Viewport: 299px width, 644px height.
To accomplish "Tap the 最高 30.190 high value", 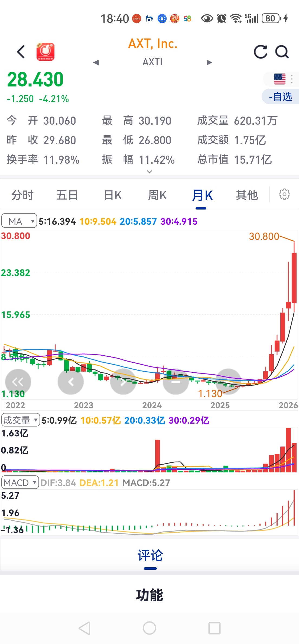I will click(137, 121).
